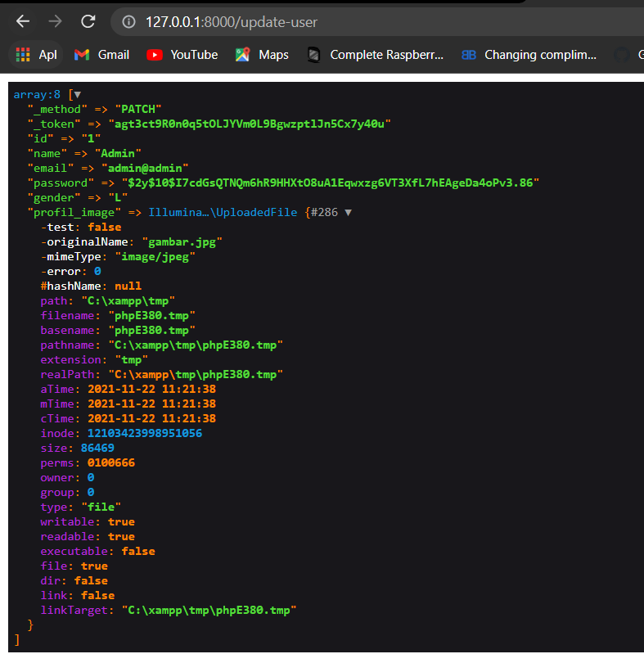The height and width of the screenshot is (654, 644).
Task: Select the hashed password value
Action: click(331, 183)
